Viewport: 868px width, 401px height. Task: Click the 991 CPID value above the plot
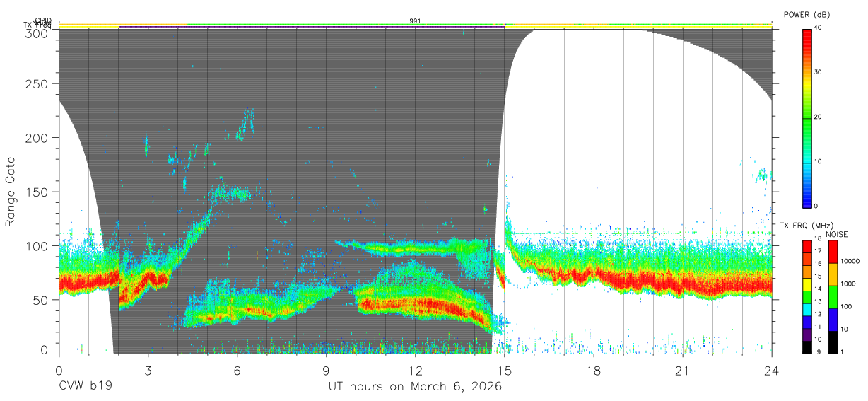tap(416, 21)
